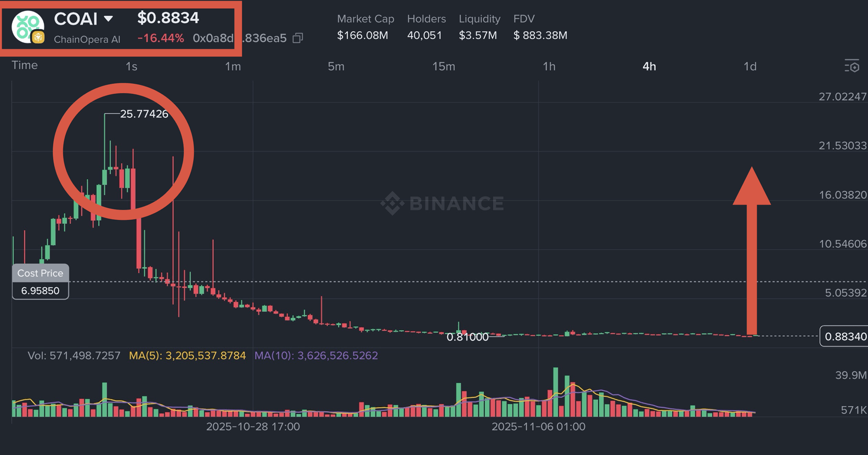Select the 1m timeframe

pyautogui.click(x=233, y=66)
